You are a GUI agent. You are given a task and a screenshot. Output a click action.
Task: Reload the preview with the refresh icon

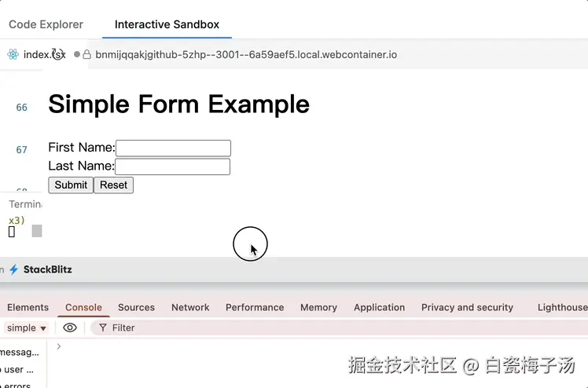pos(57,54)
